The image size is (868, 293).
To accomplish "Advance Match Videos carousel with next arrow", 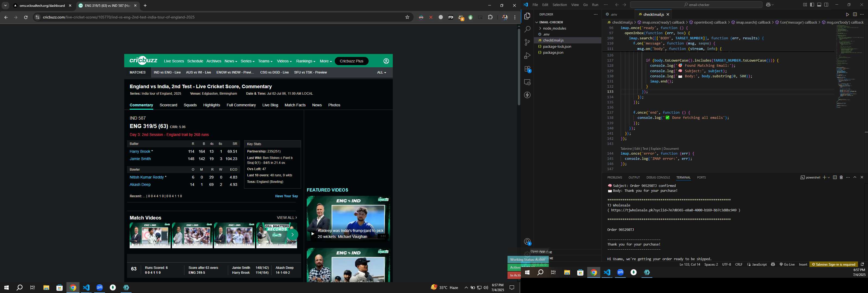I will (292, 235).
